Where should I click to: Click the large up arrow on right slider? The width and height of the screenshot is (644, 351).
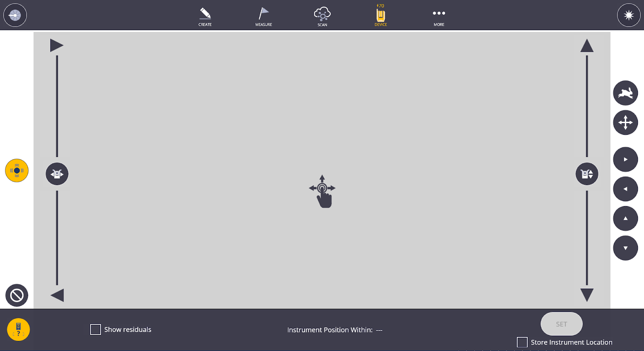tap(587, 46)
